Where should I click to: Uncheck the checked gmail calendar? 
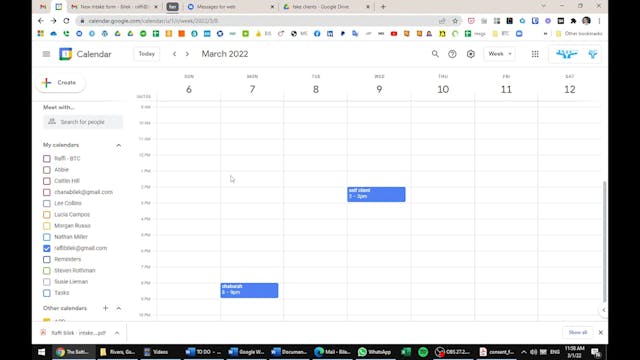(x=47, y=248)
